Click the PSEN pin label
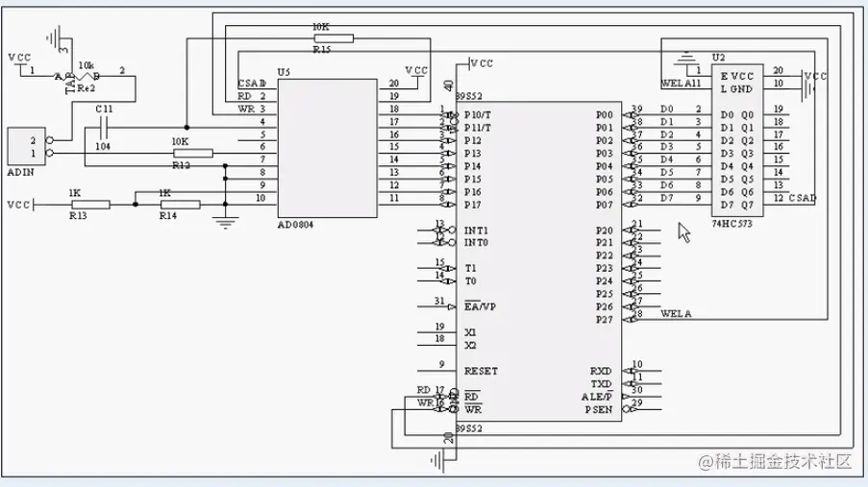 pyautogui.click(x=599, y=409)
